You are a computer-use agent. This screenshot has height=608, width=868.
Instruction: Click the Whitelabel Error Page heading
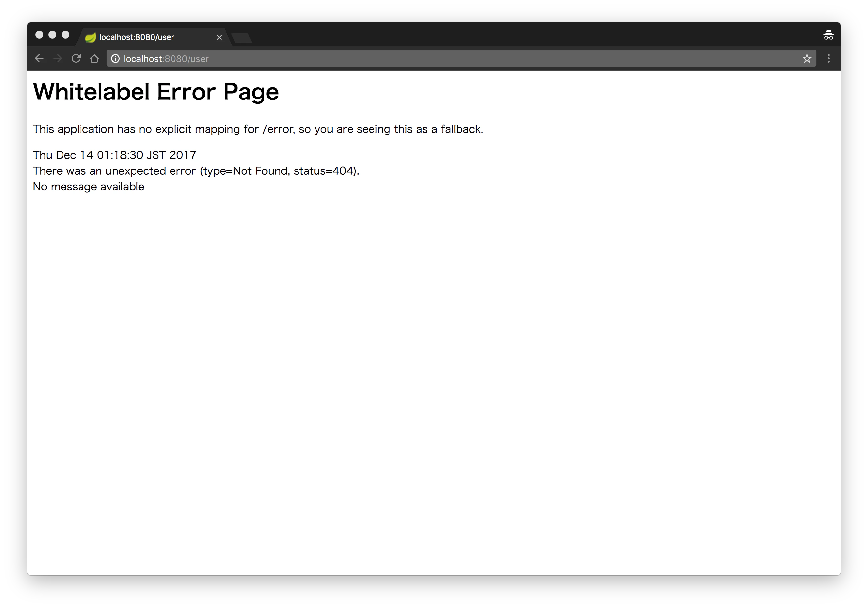(155, 91)
